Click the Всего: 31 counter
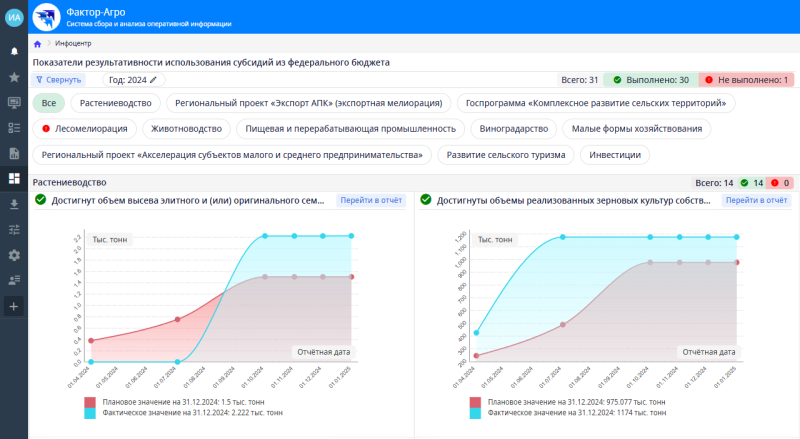 tap(580, 80)
